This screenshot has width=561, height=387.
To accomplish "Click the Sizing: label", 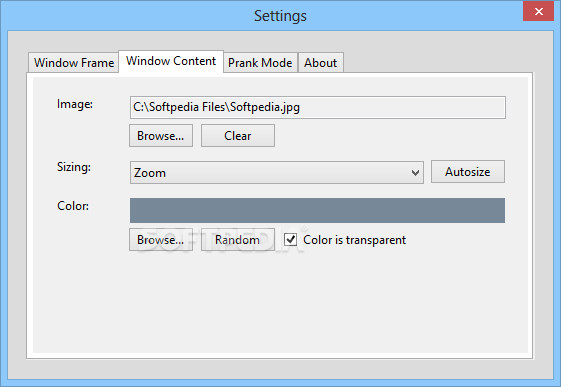I will pyautogui.click(x=74, y=167).
